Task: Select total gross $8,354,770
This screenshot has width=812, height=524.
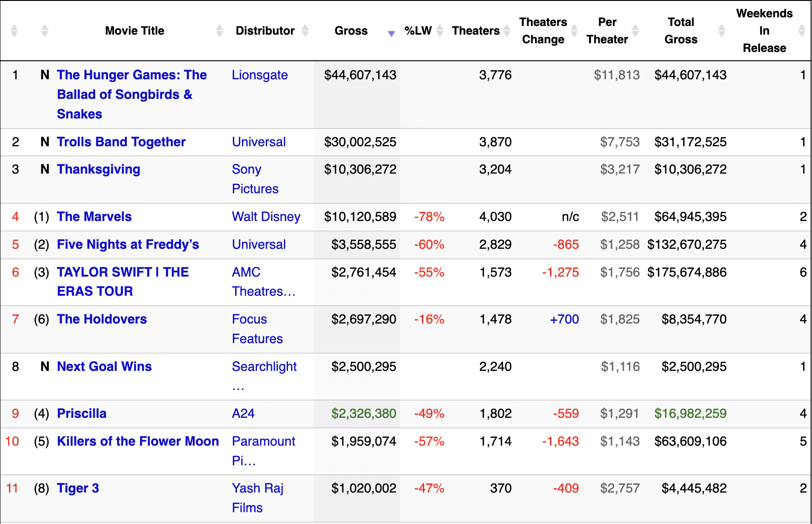Action: pyautogui.click(x=694, y=319)
